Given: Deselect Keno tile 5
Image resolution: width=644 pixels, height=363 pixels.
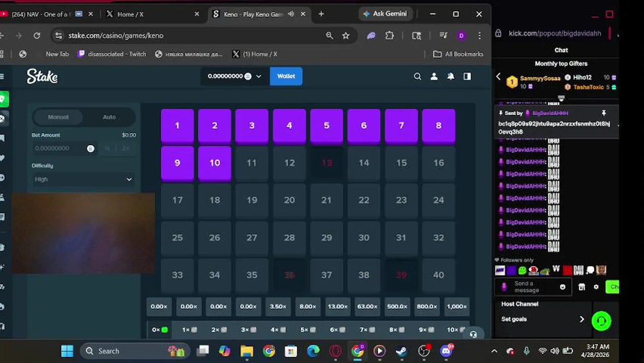Looking at the screenshot, I should coord(327,126).
